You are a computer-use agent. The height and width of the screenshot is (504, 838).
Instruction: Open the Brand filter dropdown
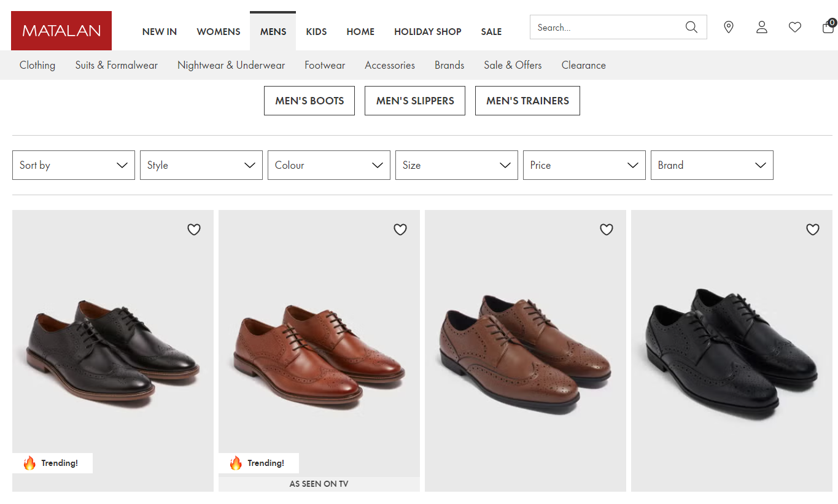(x=712, y=165)
